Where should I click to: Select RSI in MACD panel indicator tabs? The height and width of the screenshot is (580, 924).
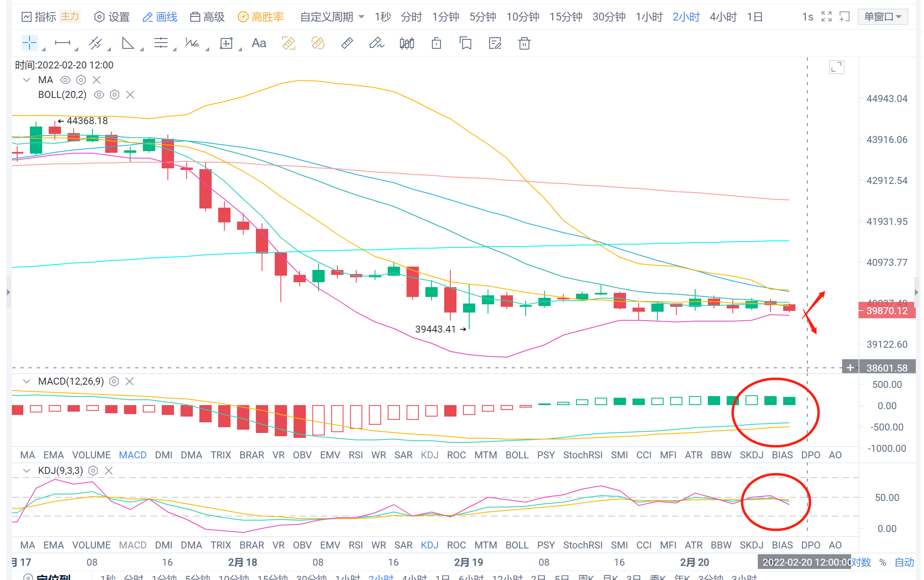point(355,455)
